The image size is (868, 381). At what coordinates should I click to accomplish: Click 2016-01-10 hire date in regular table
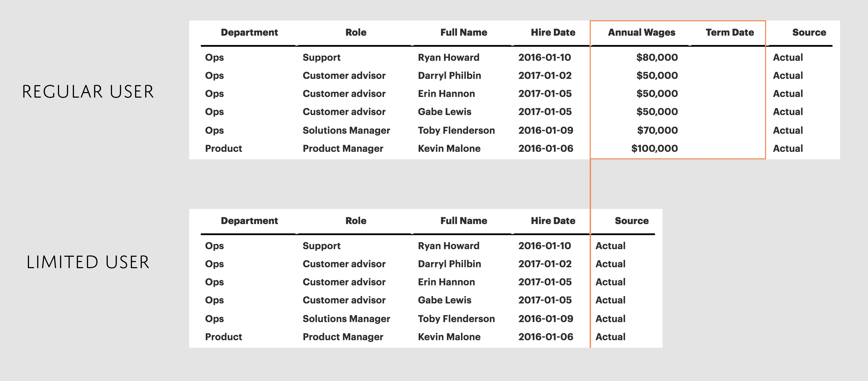pos(544,57)
